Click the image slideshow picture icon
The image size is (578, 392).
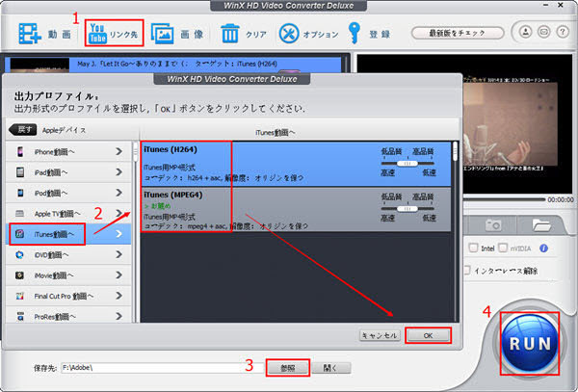coord(162,34)
